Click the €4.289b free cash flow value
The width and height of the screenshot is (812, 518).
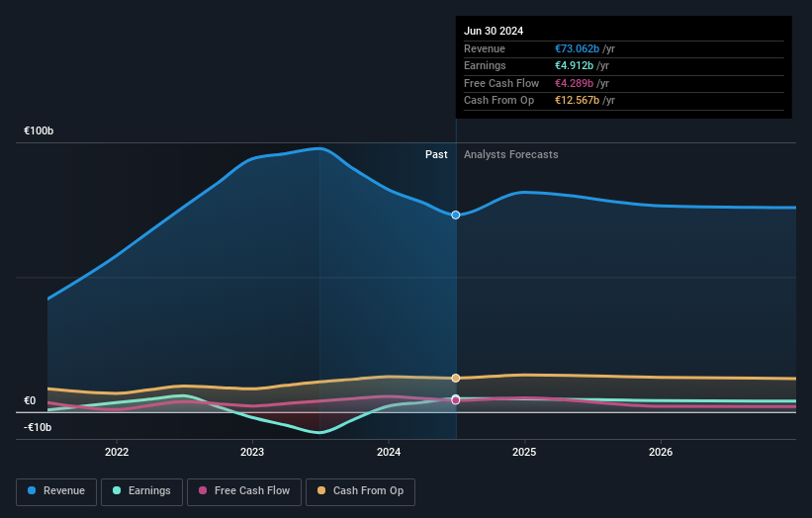(x=574, y=83)
